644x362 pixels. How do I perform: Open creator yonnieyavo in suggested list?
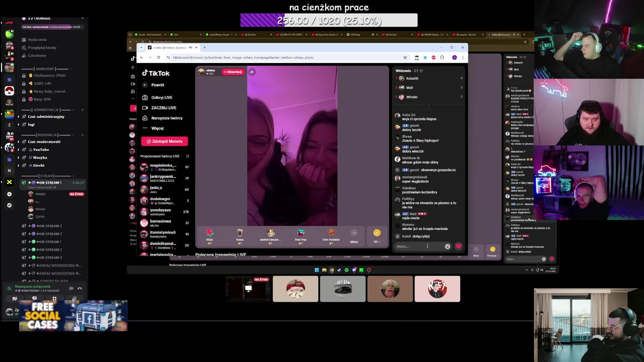point(165,212)
